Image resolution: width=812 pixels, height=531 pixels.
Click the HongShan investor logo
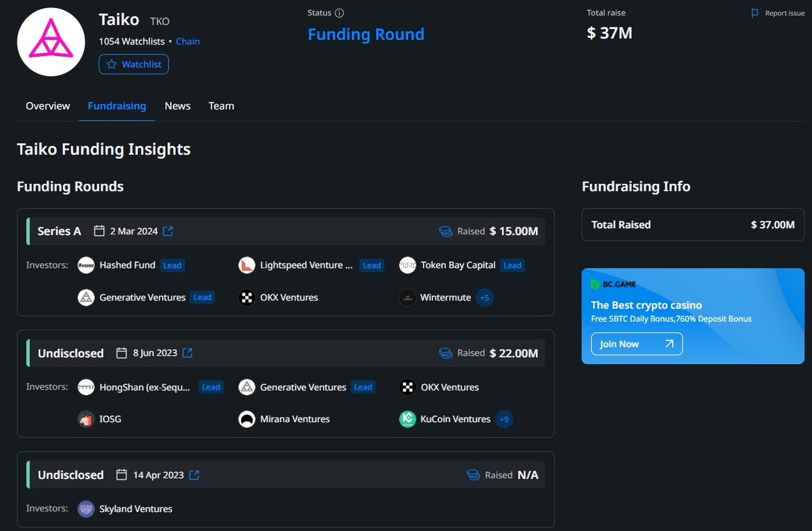tap(86, 387)
